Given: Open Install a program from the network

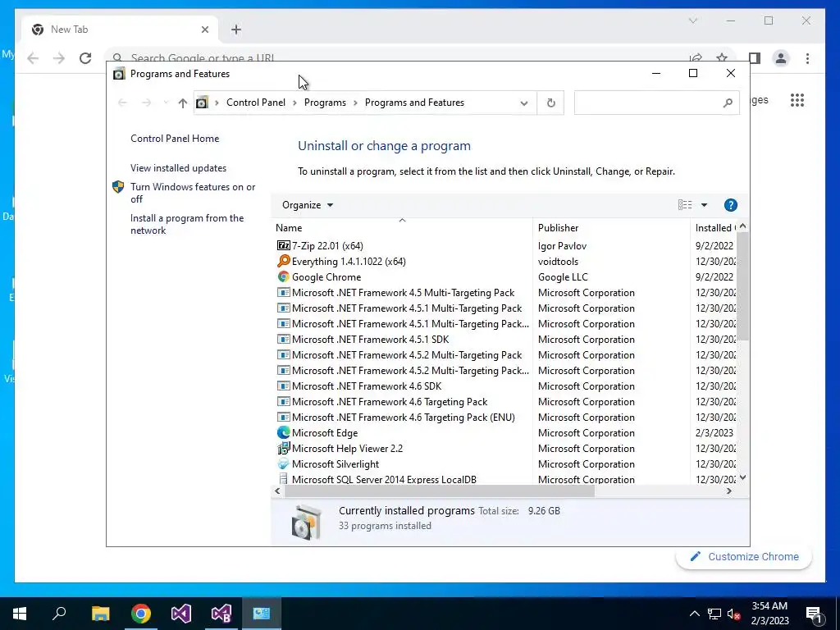Looking at the screenshot, I should tap(186, 224).
